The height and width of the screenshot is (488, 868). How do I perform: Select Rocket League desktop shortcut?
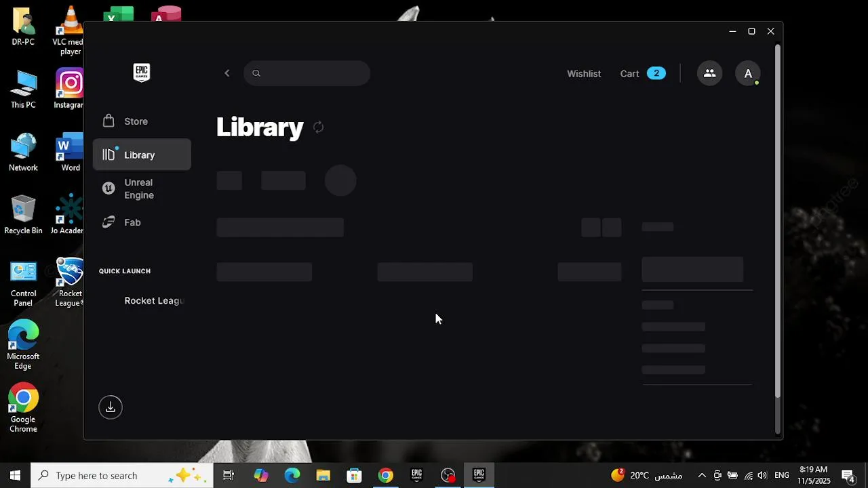70,283
